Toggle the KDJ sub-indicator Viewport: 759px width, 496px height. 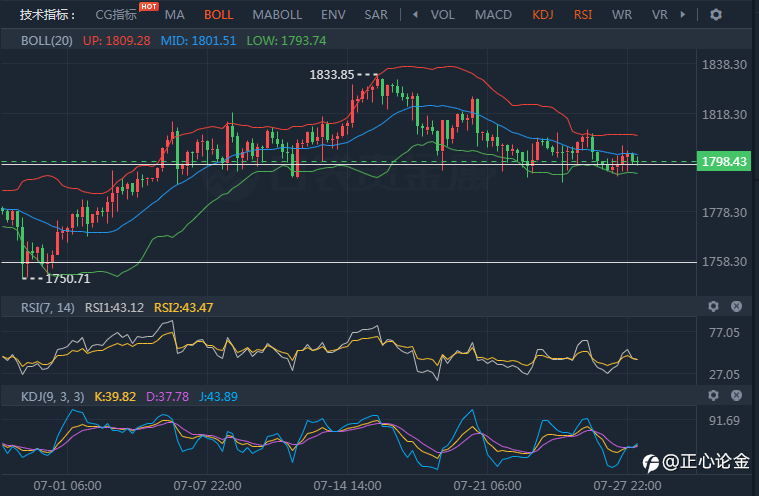pyautogui.click(x=543, y=15)
